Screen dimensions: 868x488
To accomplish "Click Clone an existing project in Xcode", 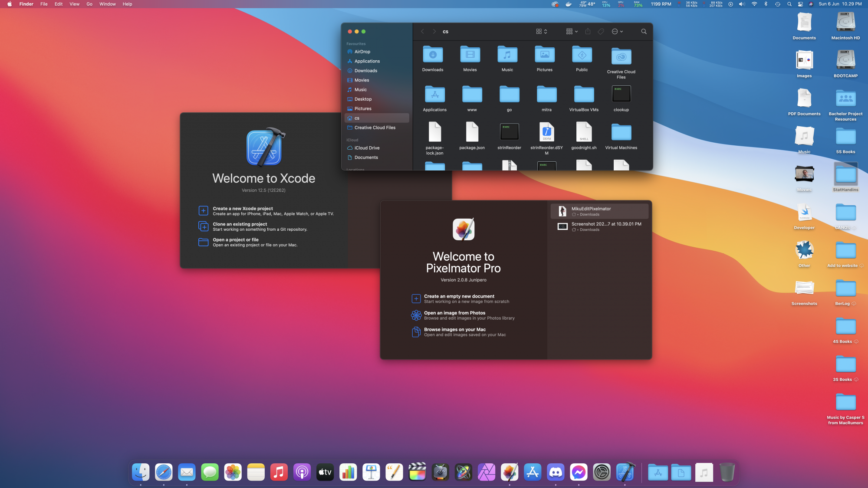I will (x=253, y=226).
